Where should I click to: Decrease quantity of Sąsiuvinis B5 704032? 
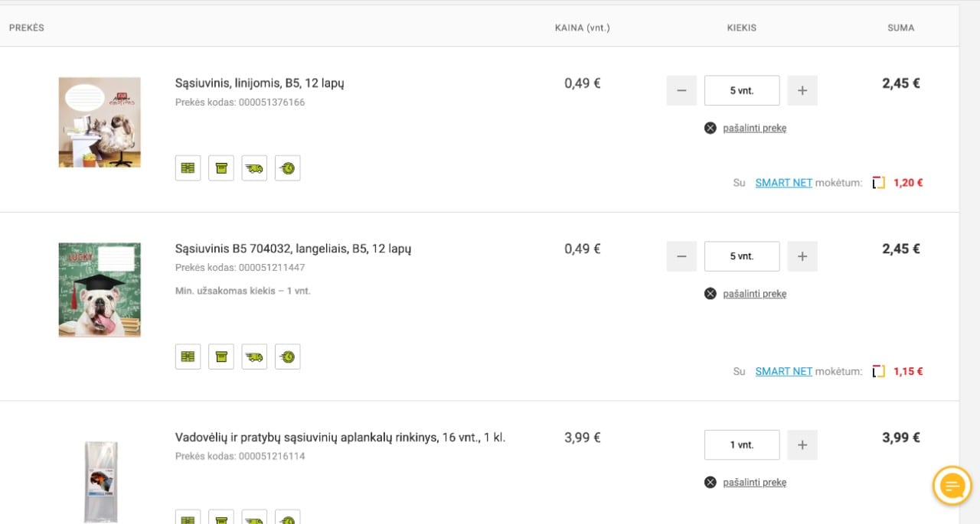coord(681,256)
